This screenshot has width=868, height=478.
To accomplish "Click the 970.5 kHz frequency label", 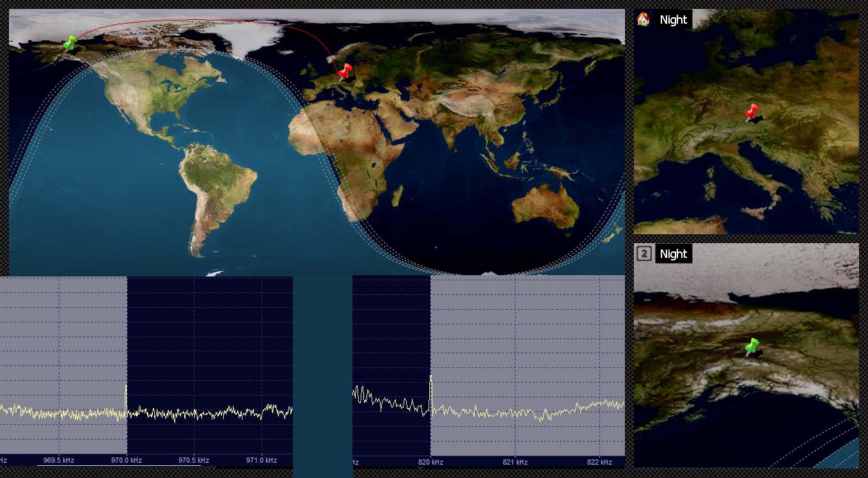I will pyautogui.click(x=194, y=460).
